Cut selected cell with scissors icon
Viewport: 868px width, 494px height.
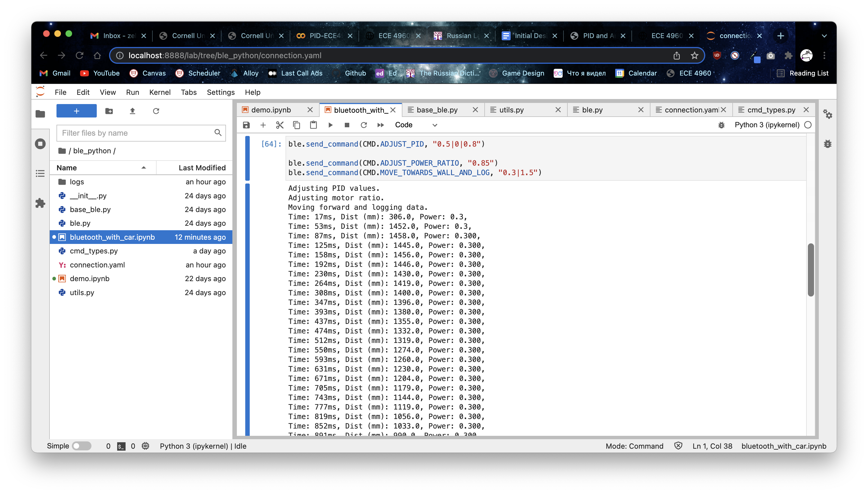(280, 125)
